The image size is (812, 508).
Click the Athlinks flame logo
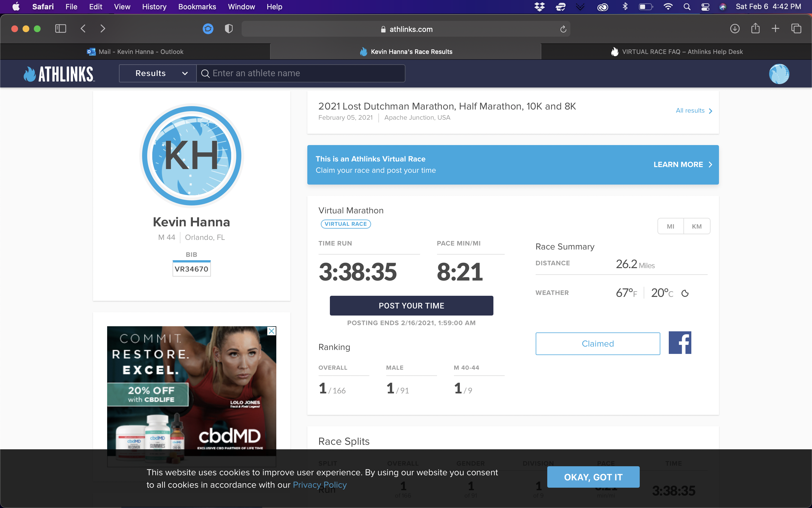(59, 74)
